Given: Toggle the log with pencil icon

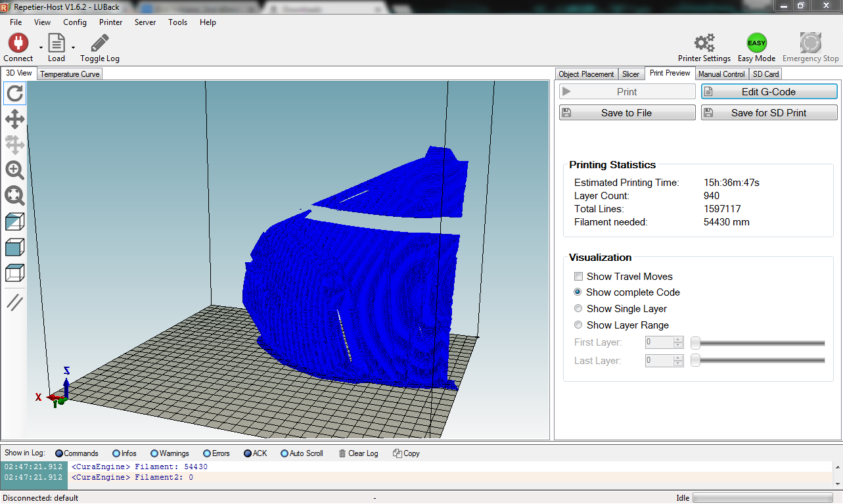Looking at the screenshot, I should click(100, 44).
